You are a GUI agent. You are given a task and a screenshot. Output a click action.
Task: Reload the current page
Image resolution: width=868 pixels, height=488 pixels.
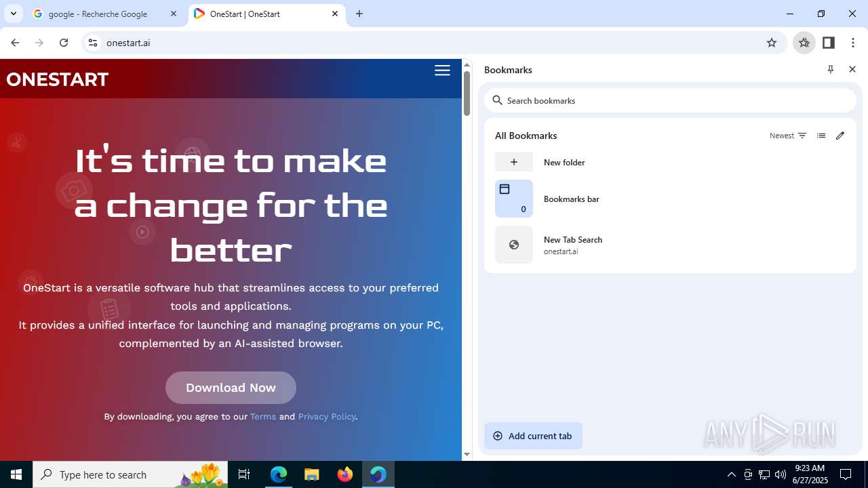coord(64,43)
